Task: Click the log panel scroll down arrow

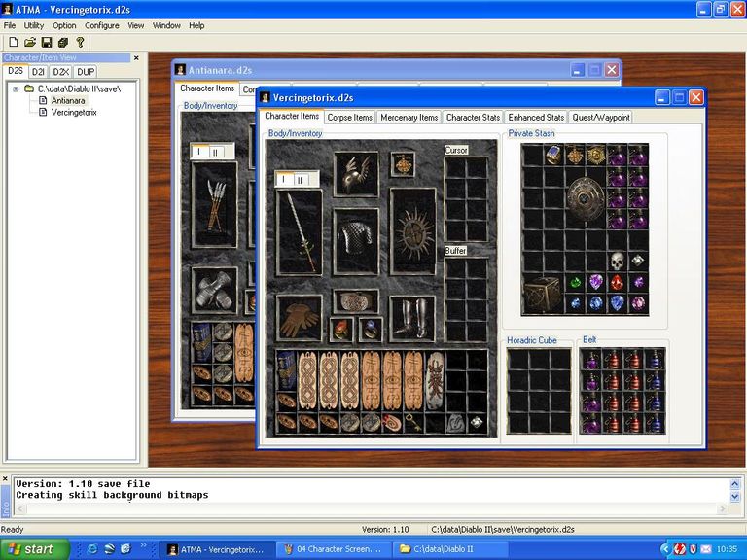Action: point(734,497)
